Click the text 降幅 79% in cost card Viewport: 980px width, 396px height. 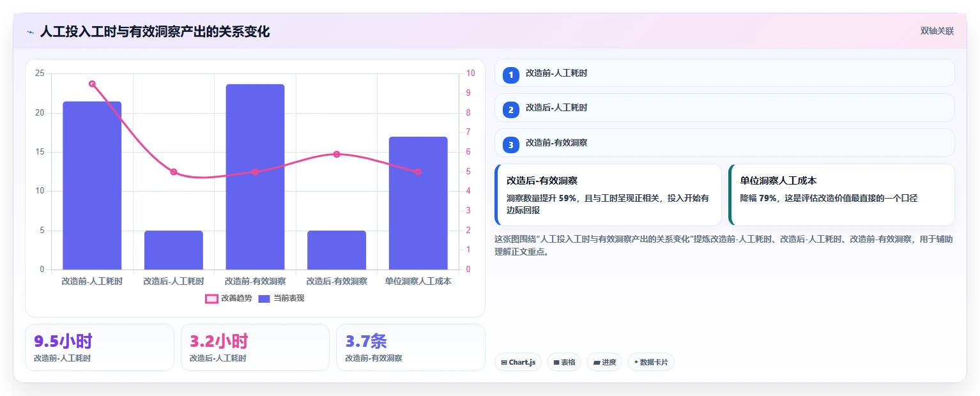tap(758, 198)
